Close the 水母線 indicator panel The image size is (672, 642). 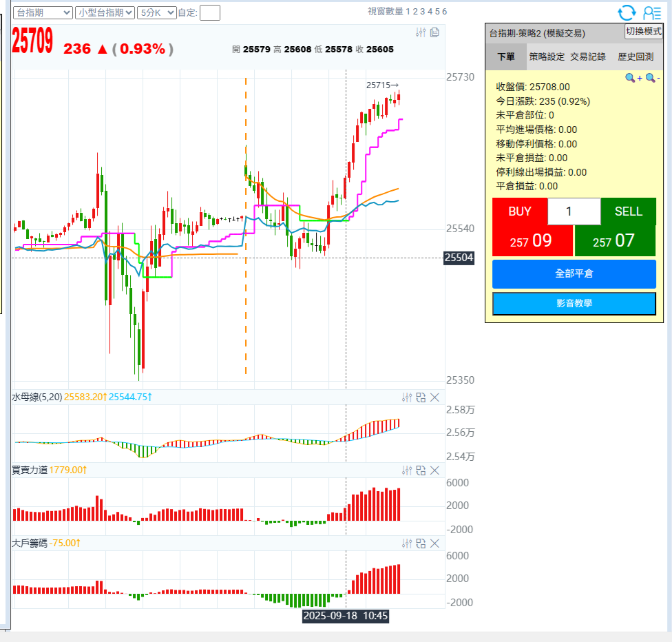click(x=434, y=397)
